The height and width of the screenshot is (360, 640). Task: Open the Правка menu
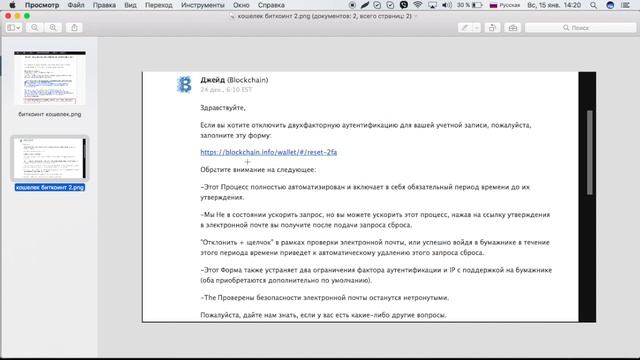pyautogui.click(x=104, y=5)
